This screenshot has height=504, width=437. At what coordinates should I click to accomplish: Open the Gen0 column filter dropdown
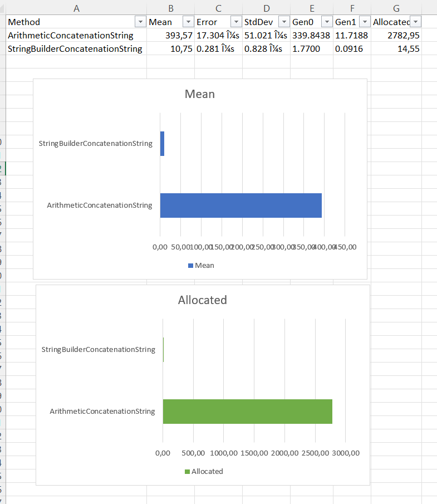click(x=326, y=22)
